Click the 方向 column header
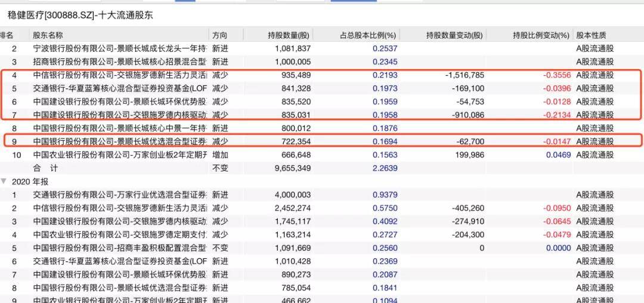 click(220, 36)
